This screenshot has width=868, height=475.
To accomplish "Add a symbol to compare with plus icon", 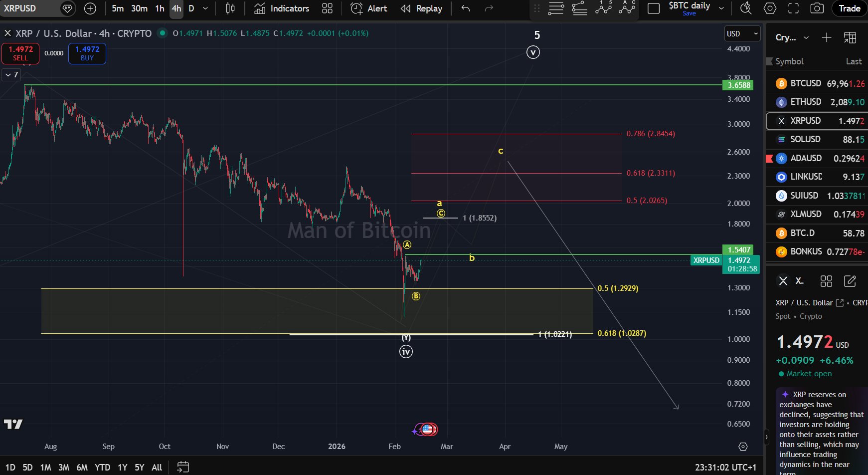I will click(90, 8).
